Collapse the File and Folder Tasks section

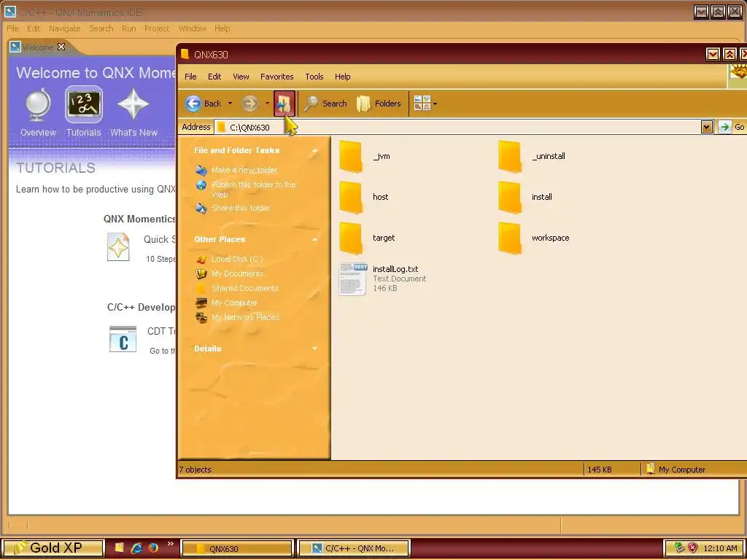click(315, 150)
